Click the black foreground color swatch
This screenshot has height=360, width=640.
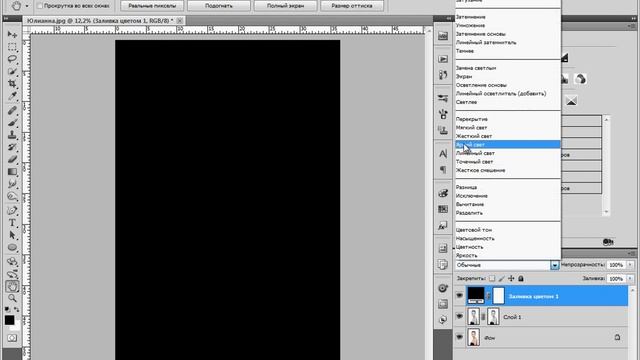(x=9, y=320)
